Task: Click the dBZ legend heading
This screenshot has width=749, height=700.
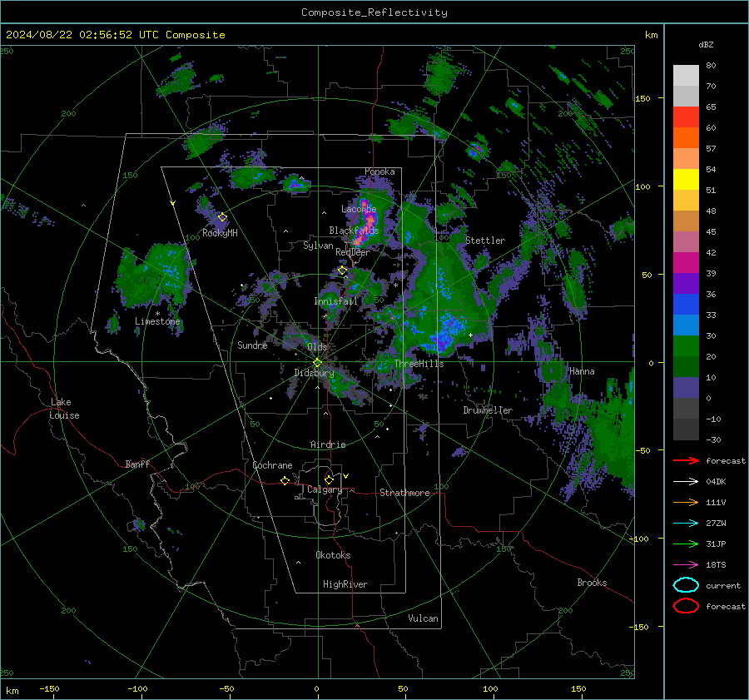Action: click(706, 44)
